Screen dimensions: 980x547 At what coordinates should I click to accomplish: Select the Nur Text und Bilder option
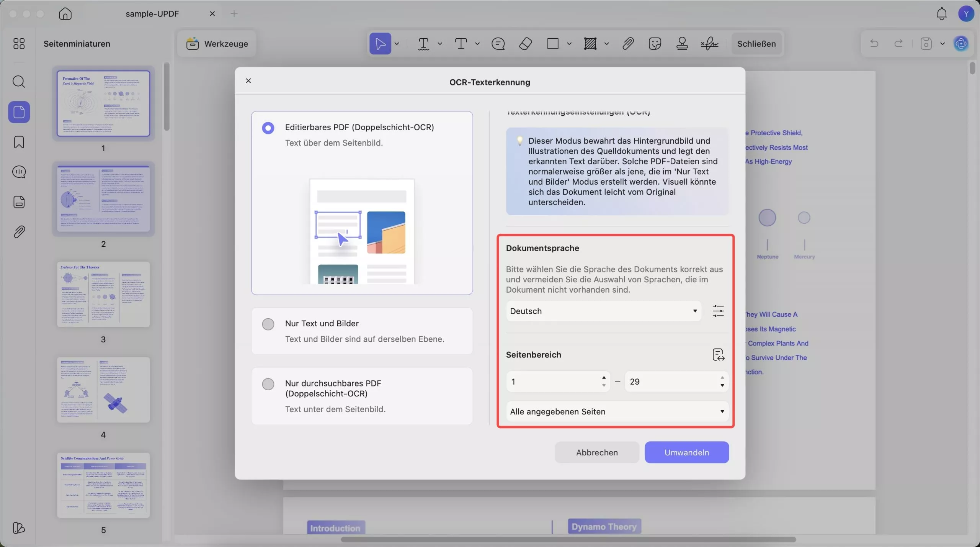point(268,324)
